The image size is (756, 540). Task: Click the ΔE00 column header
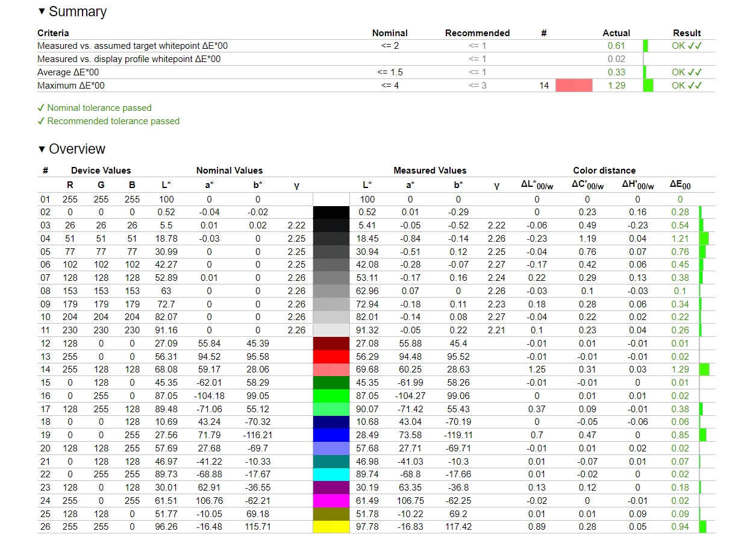(680, 185)
